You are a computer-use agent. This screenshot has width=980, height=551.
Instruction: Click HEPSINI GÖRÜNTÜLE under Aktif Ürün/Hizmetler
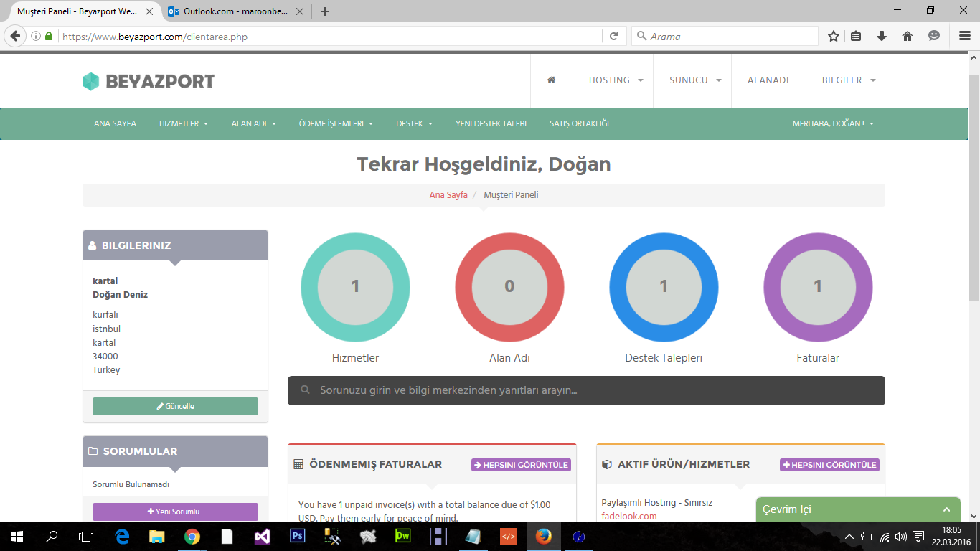[x=829, y=465]
